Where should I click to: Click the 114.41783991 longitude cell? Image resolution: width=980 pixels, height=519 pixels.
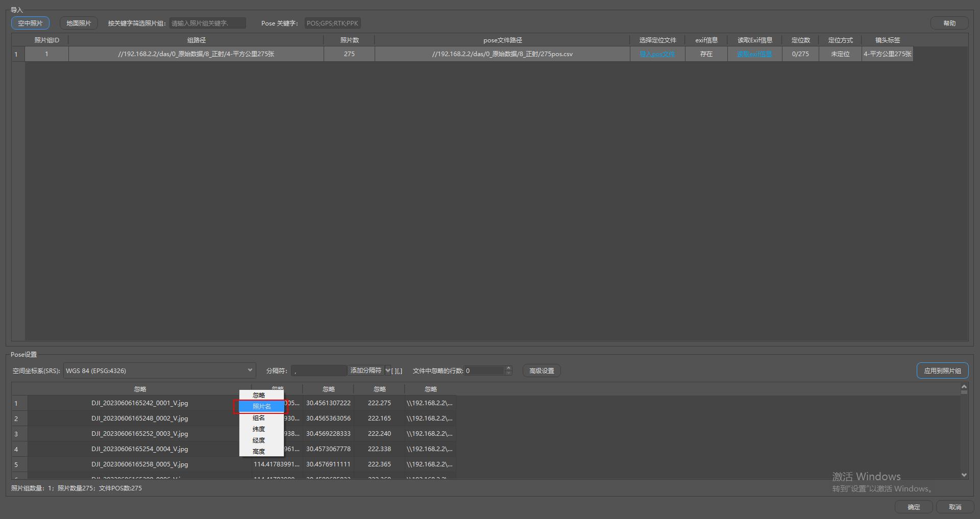tap(277, 464)
